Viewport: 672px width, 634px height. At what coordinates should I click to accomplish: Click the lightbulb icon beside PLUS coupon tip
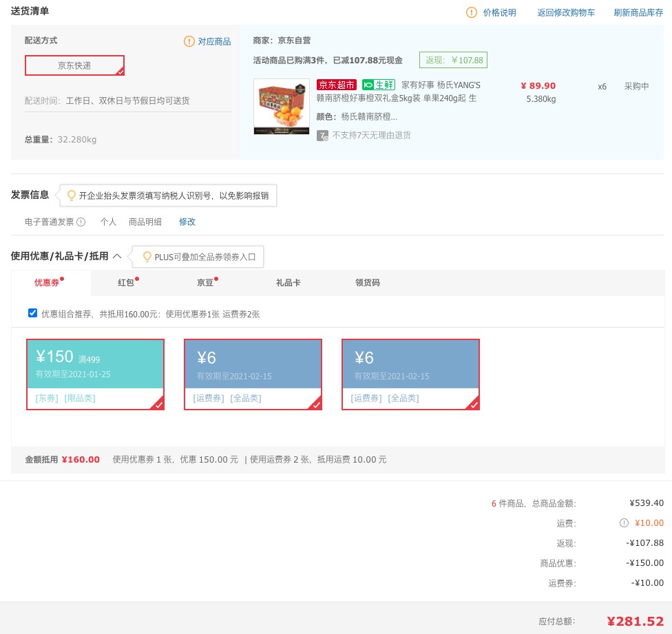pos(147,257)
